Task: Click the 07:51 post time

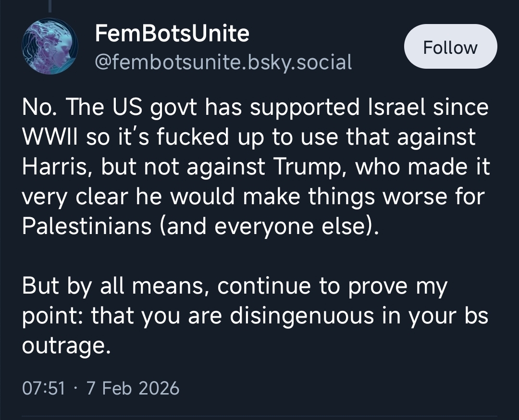Action: click(43, 387)
